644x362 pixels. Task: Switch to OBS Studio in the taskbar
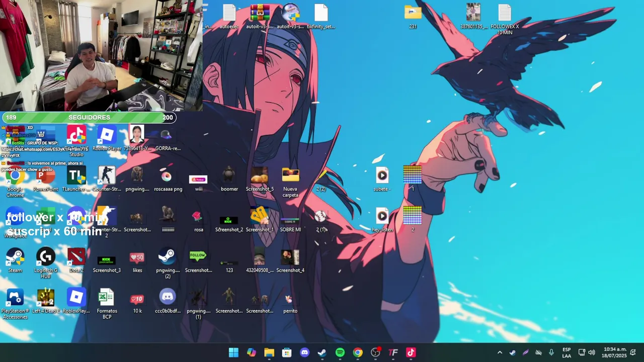(x=375, y=352)
